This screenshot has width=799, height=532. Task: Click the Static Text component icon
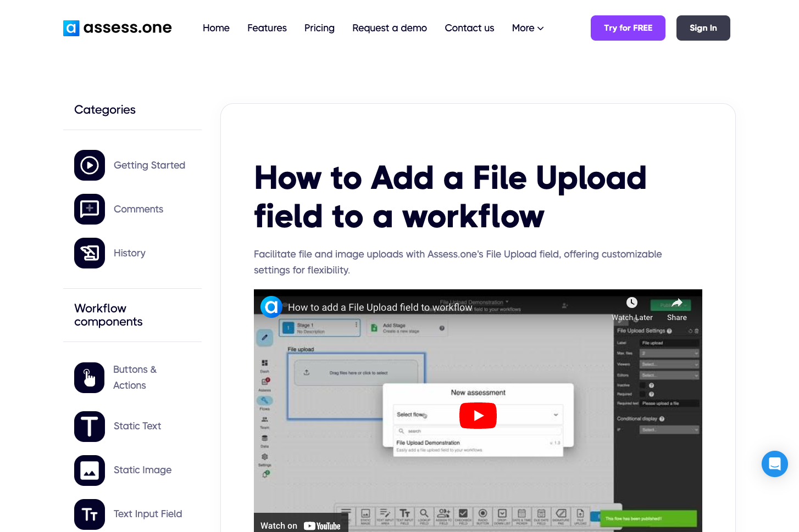click(89, 427)
